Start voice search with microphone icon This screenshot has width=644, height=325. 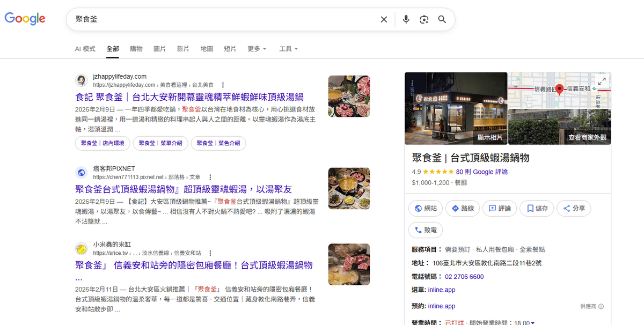(x=406, y=19)
